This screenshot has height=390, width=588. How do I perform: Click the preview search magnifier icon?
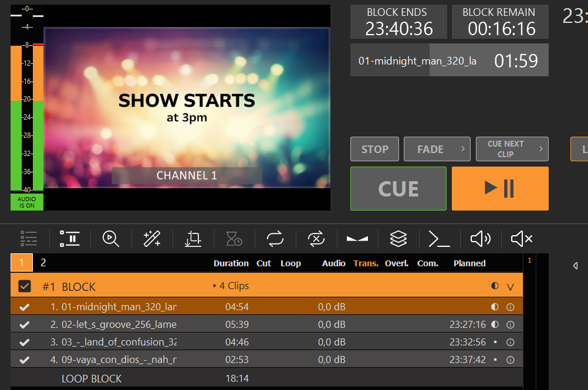pyautogui.click(x=111, y=239)
